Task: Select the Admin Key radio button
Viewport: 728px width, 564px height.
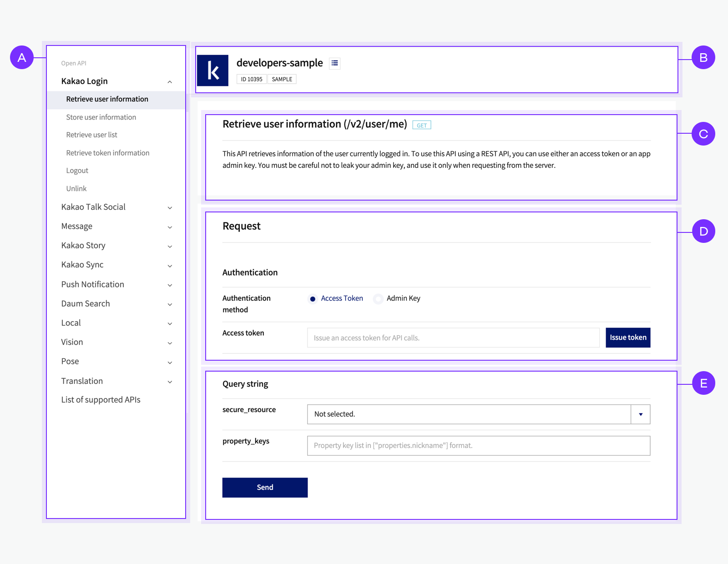Action: [x=378, y=299]
